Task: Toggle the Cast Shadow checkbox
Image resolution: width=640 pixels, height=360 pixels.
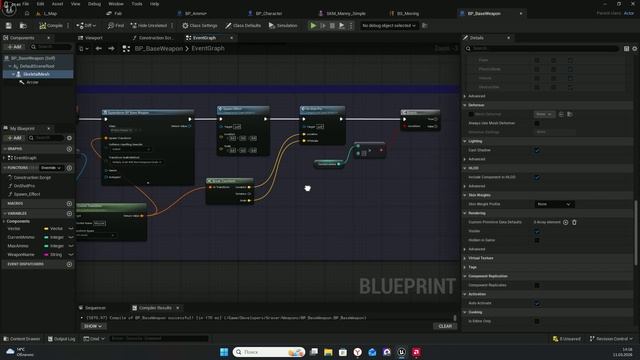Action: point(537,150)
